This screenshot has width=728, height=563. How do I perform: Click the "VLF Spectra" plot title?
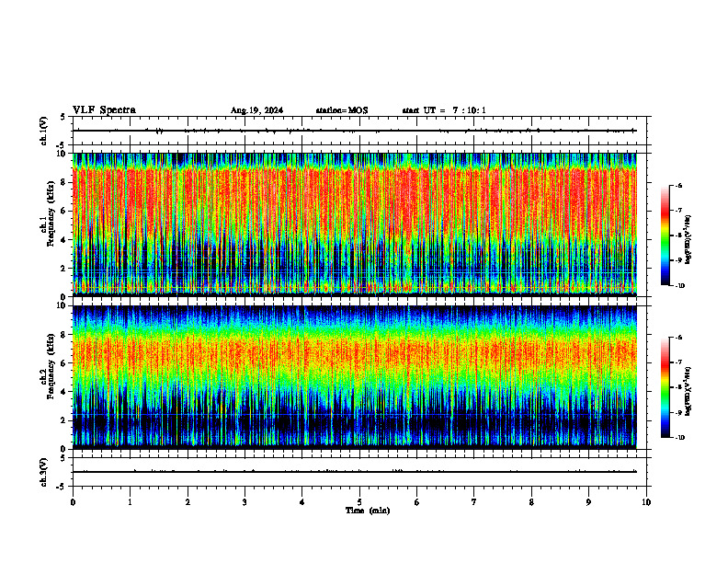pyautogui.click(x=104, y=110)
